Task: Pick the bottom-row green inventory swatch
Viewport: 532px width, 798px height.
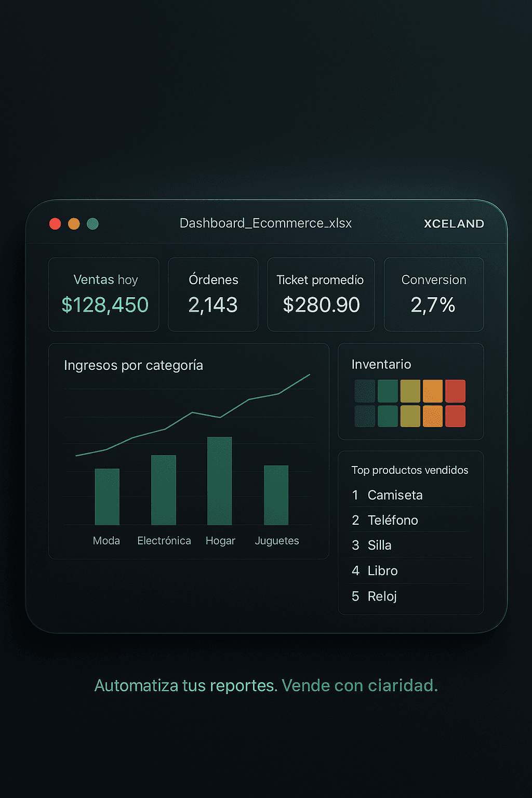Action: [388, 416]
